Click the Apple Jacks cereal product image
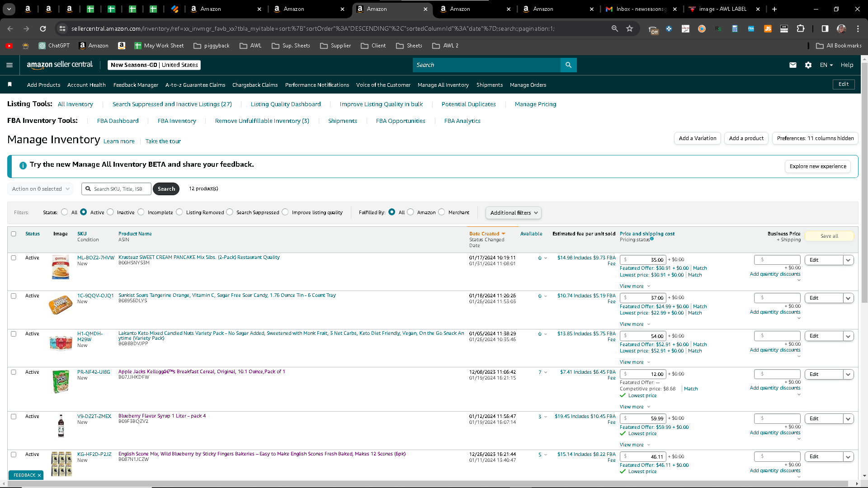 click(x=61, y=381)
